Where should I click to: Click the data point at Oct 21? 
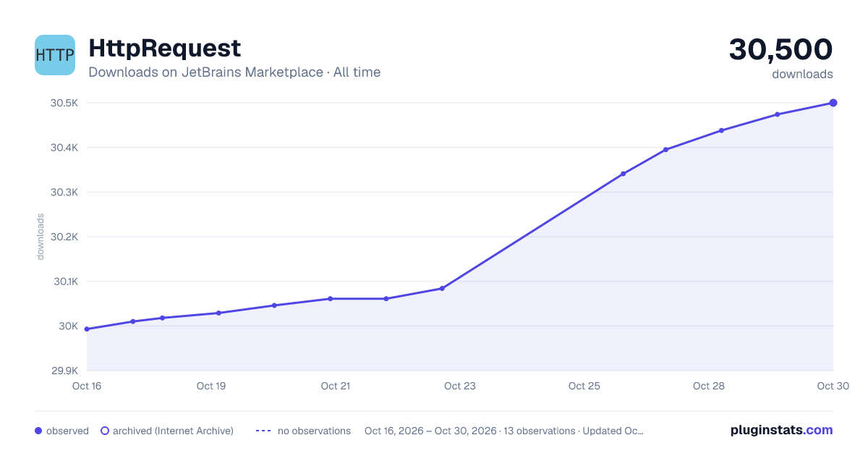click(330, 298)
